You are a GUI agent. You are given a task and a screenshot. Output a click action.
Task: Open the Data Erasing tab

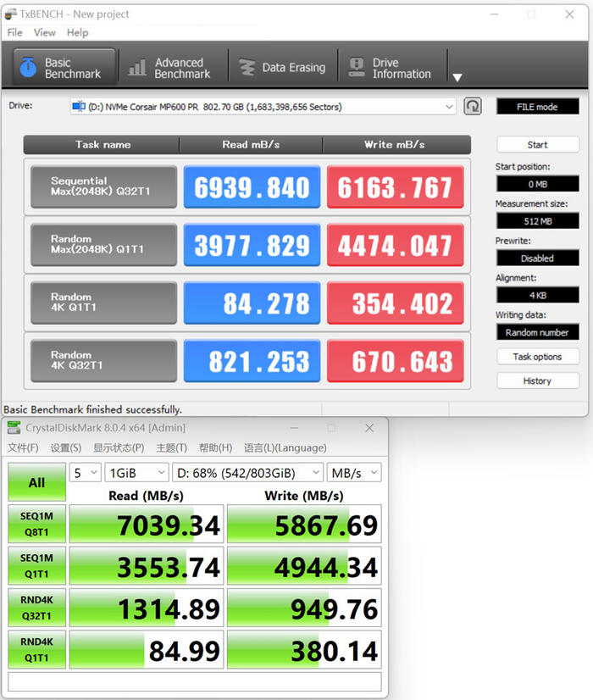(282, 68)
